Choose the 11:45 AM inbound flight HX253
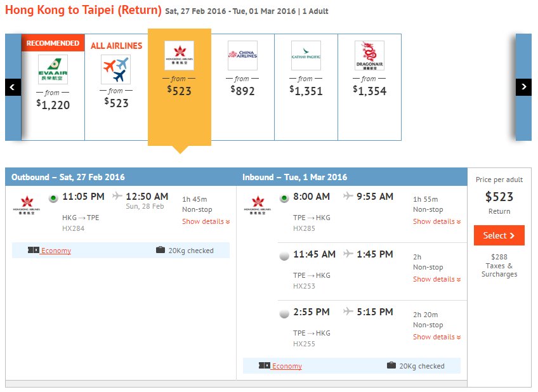Viewport: 538px width, 392px height. pyautogui.click(x=284, y=256)
